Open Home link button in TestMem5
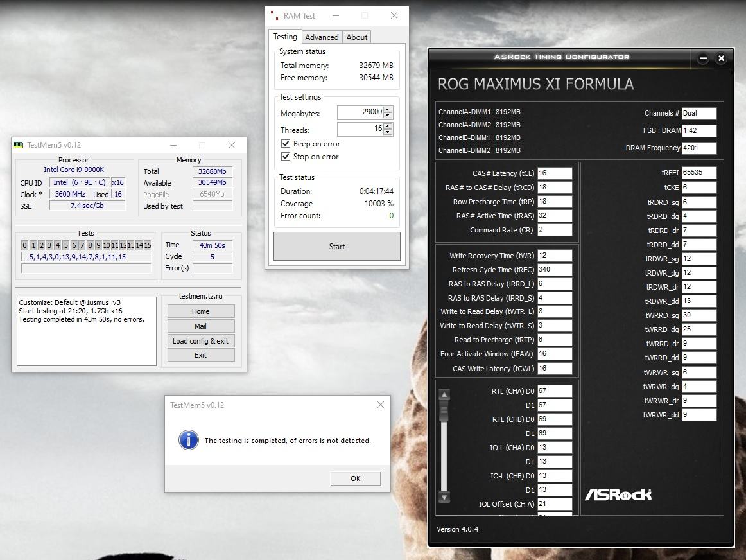Viewport: 746px width, 560px height. point(201,311)
